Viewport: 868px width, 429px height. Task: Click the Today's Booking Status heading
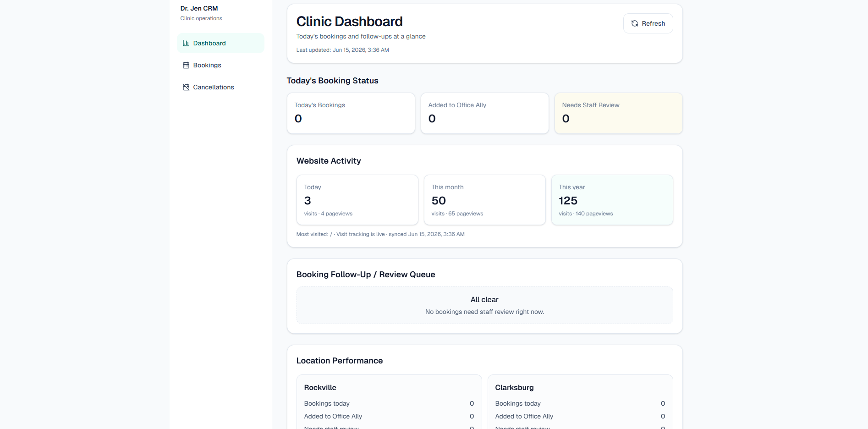pos(332,81)
